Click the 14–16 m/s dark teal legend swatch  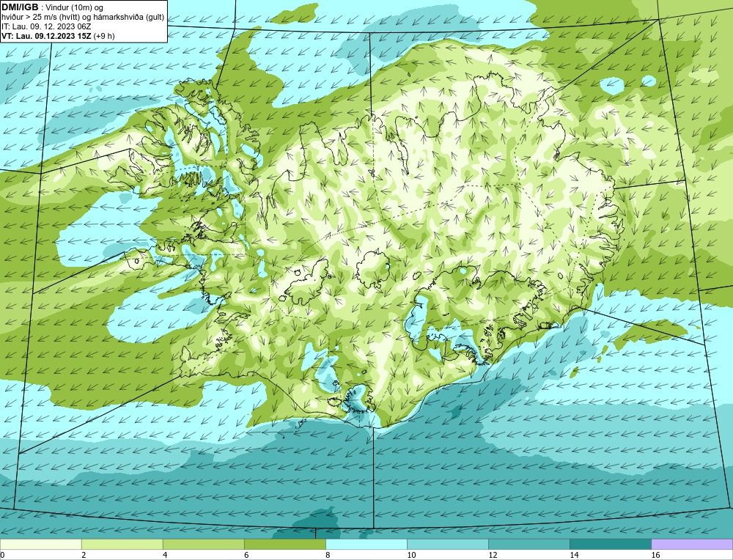tap(610, 544)
